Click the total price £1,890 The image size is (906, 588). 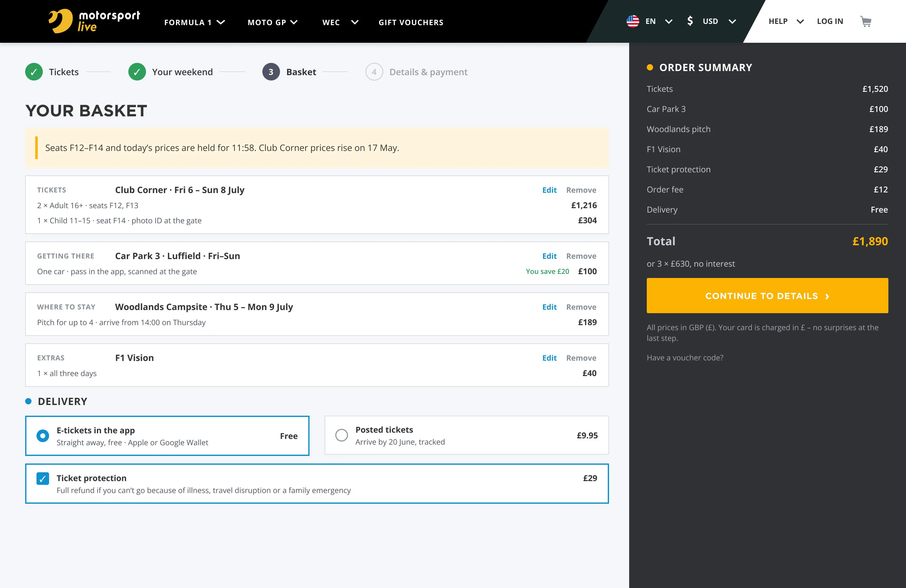click(x=870, y=241)
